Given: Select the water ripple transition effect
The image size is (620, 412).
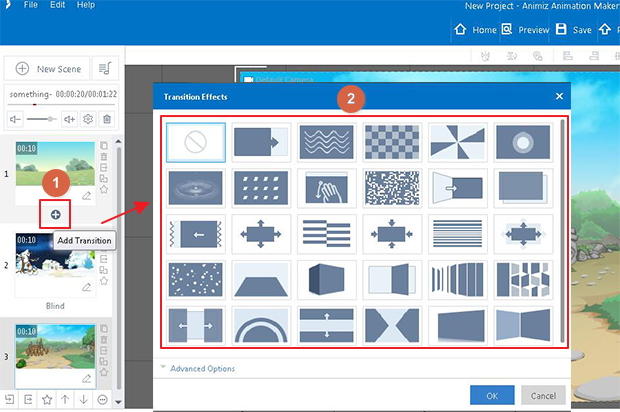Looking at the screenshot, I should [x=195, y=188].
